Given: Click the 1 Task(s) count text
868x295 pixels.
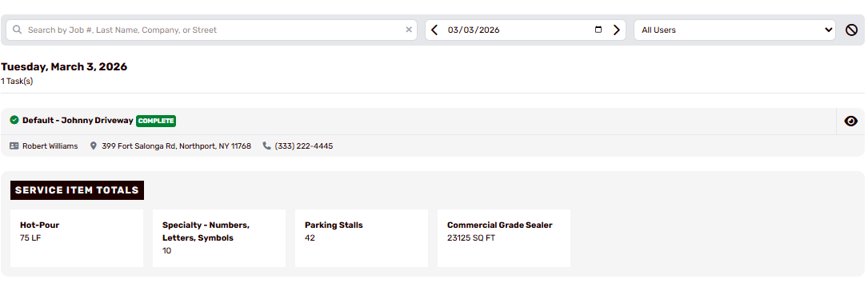Looking at the screenshot, I should [x=17, y=82].
